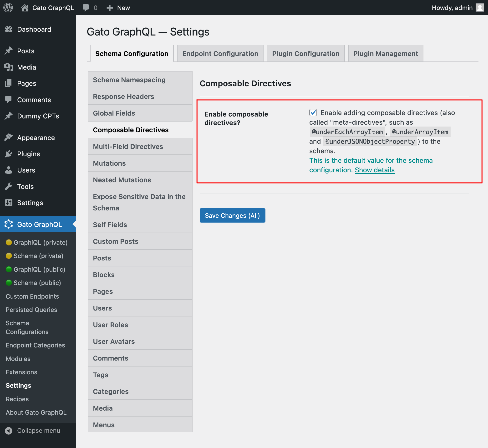
Task: Click the Plugins plug icon
Action: click(x=9, y=154)
